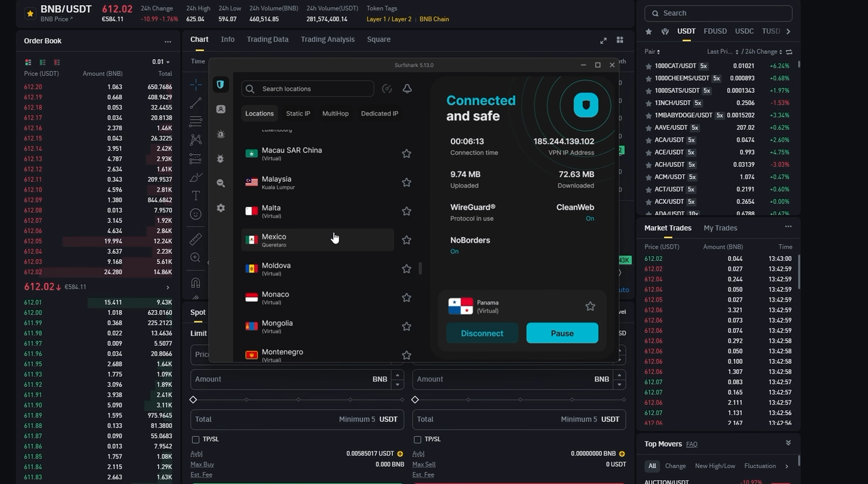Star the AAVE/USDT pair
The height and width of the screenshot is (484, 868).
[648, 128]
